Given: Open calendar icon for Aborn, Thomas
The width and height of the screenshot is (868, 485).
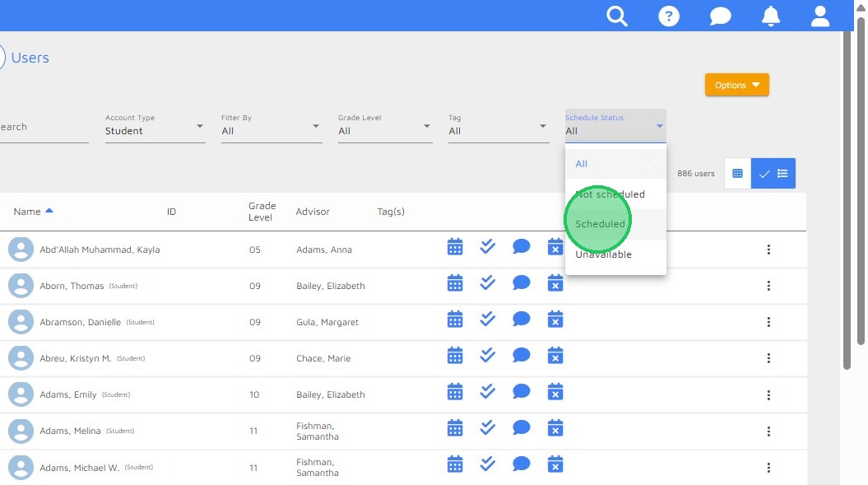Looking at the screenshot, I should coord(455,283).
